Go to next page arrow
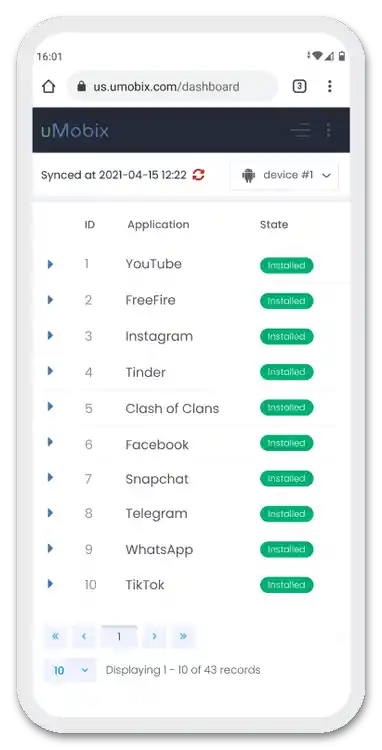Viewport: 382px width, 750px height. 154,636
